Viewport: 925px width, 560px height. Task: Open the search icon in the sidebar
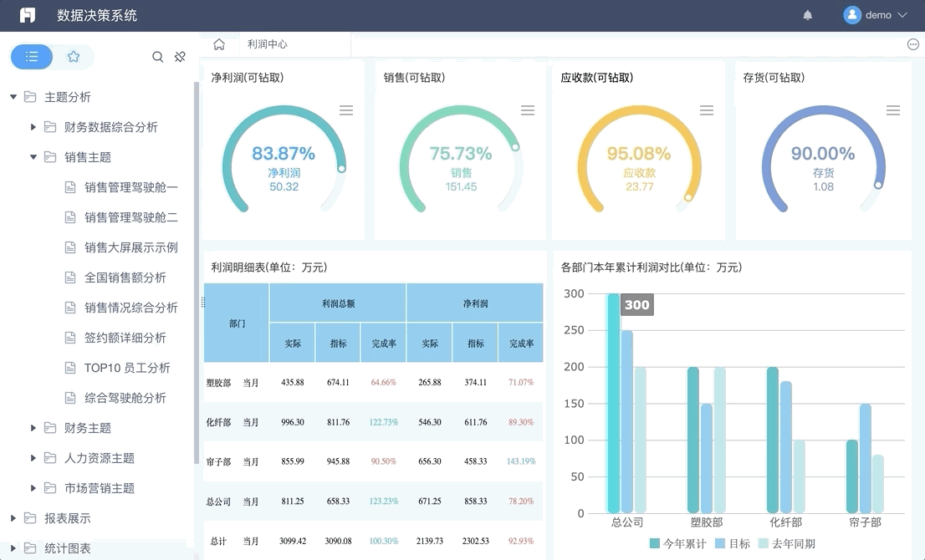pyautogui.click(x=157, y=57)
